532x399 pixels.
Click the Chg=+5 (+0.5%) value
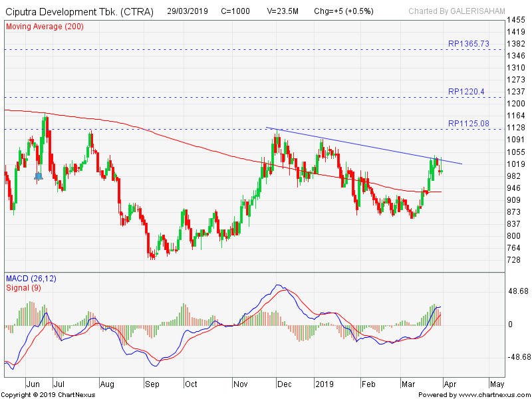coord(344,11)
